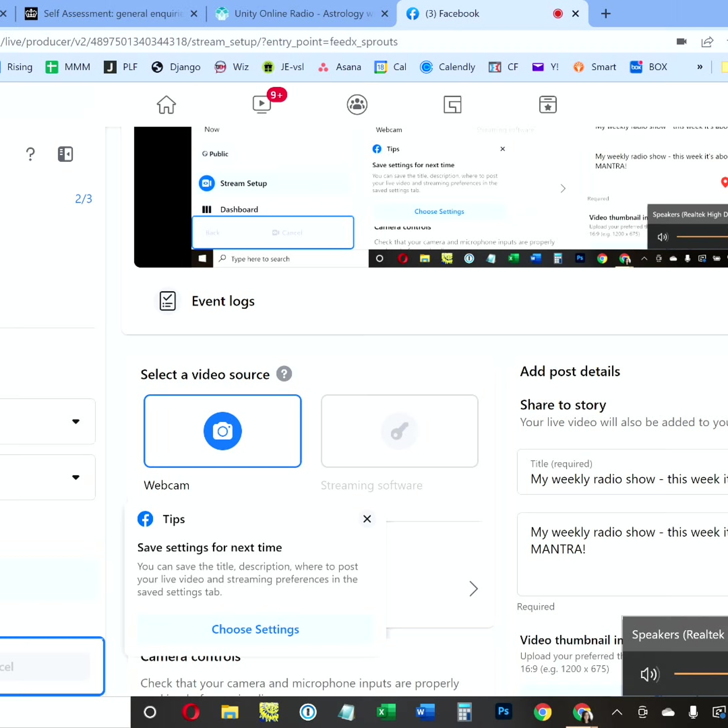Image resolution: width=728 pixels, height=728 pixels.
Task: Open the Groups icon in the top navigation
Action: pyautogui.click(x=357, y=104)
